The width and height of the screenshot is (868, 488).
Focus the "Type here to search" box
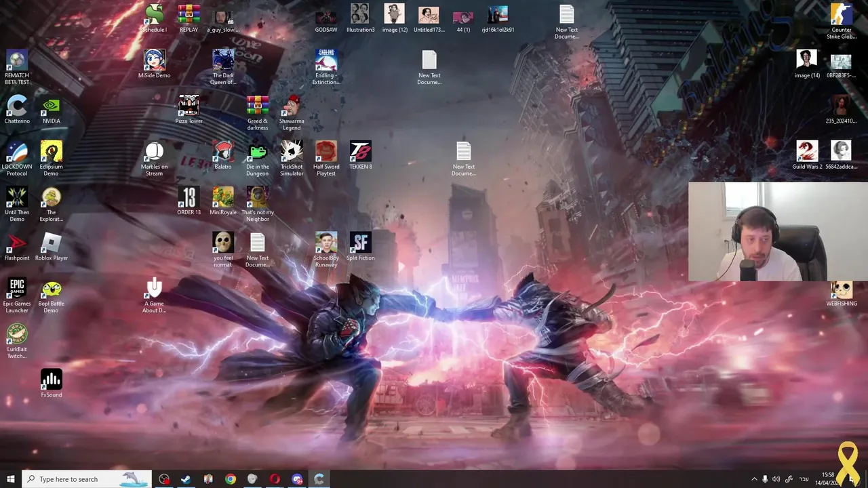click(86, 479)
